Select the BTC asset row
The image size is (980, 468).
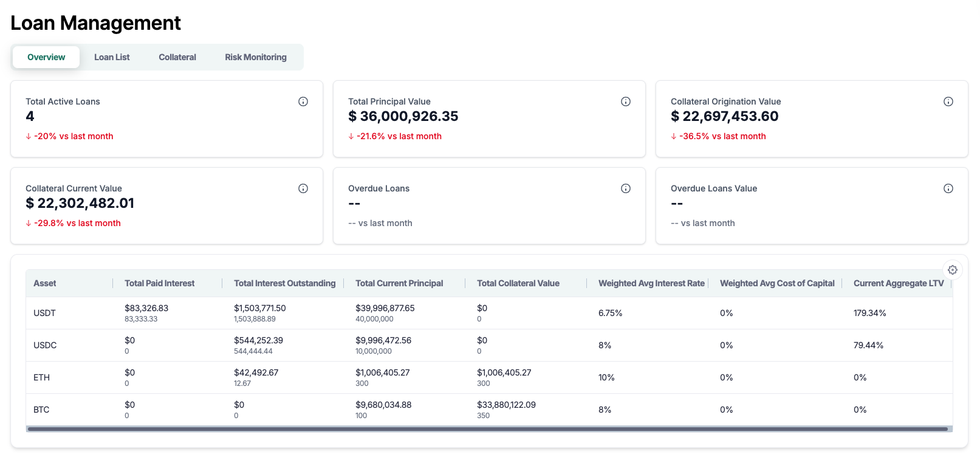(x=41, y=410)
